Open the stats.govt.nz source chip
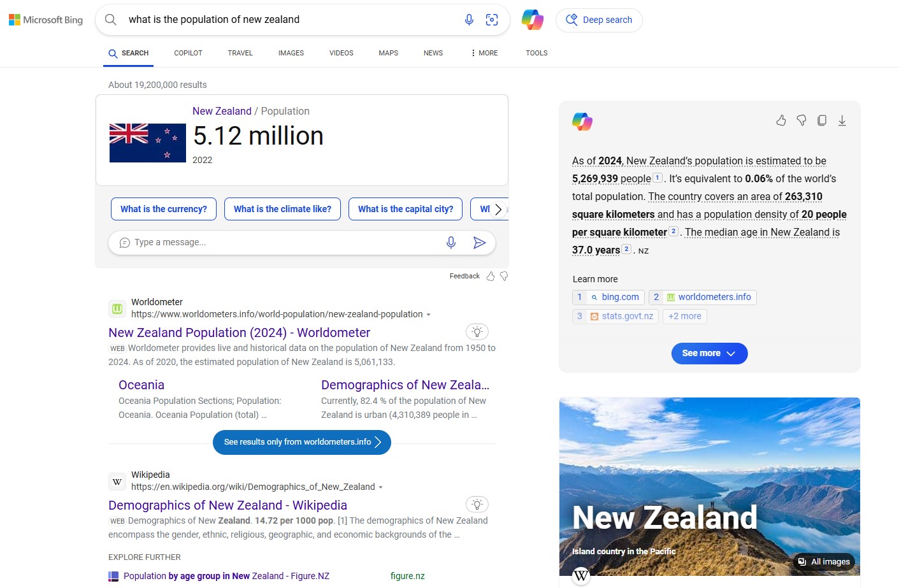The image size is (899, 588). point(615,316)
